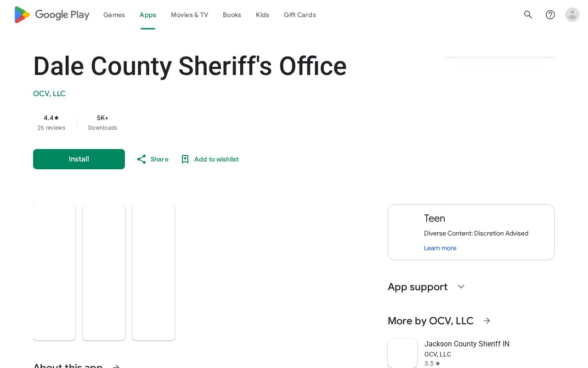
Task: Click the More by OCV, LLC heading
Action: (430, 321)
